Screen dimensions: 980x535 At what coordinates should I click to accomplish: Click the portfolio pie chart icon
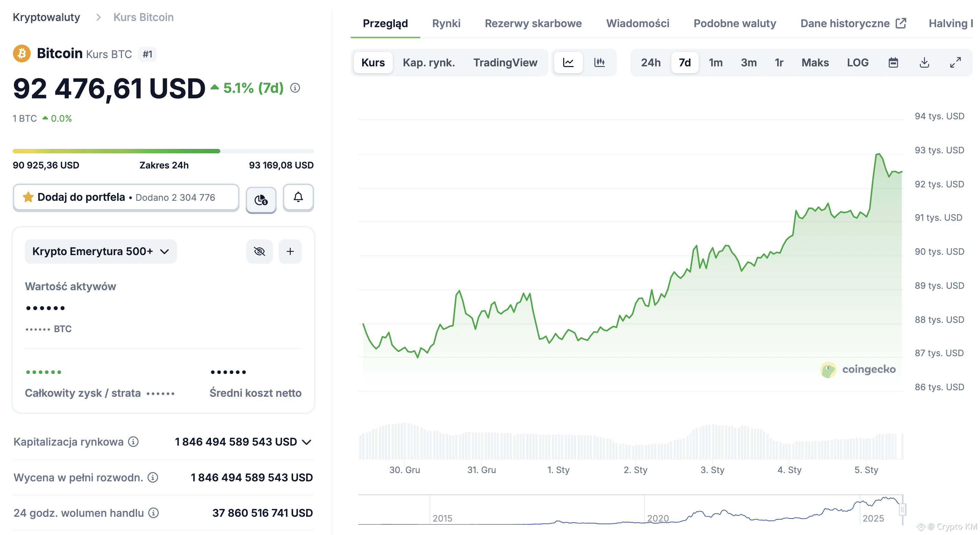(x=261, y=199)
